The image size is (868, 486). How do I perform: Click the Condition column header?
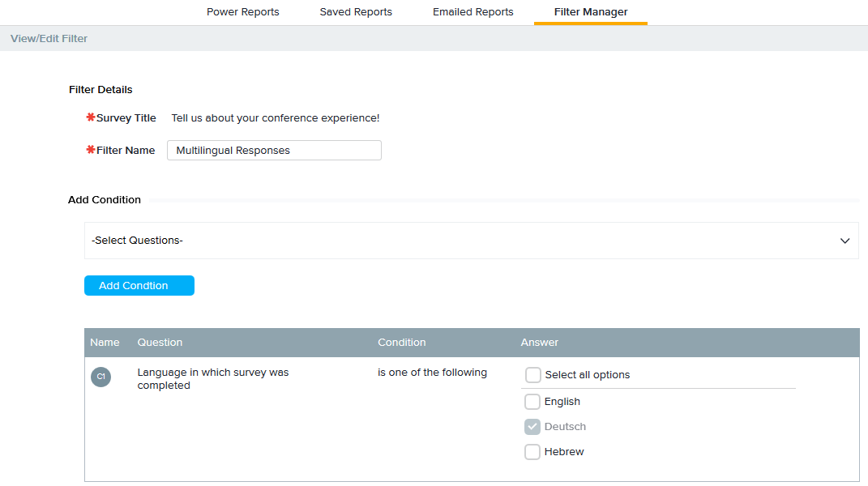(401, 343)
